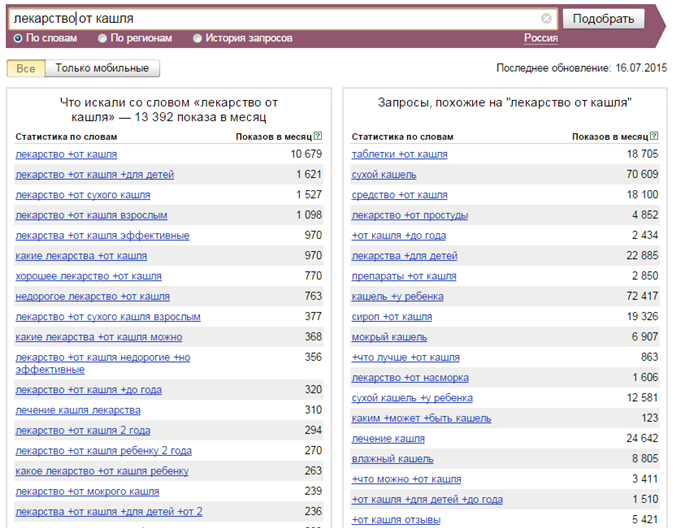Open link 'средство +от кашля'
The image size is (680, 528).
pyautogui.click(x=399, y=195)
